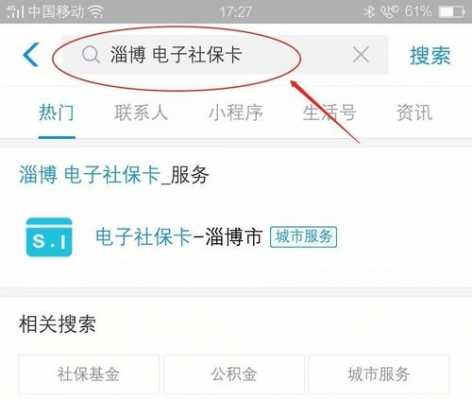Click the 搜索 button
The height and width of the screenshot is (400, 472).
tap(430, 55)
